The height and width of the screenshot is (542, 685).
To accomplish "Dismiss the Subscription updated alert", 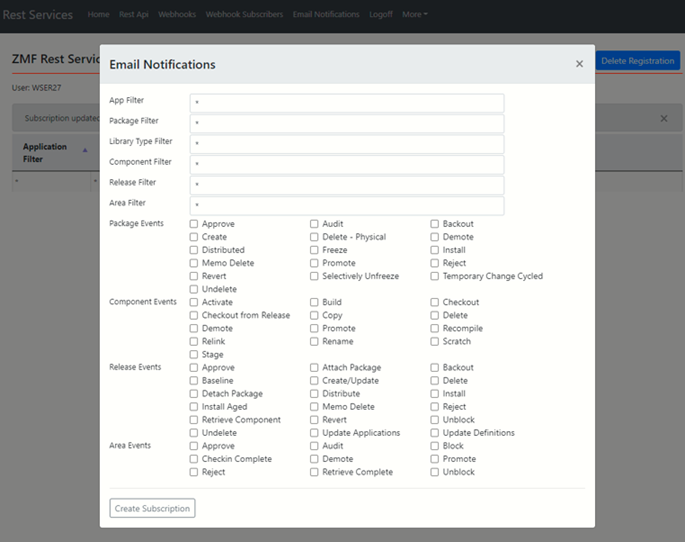I will click(x=664, y=118).
